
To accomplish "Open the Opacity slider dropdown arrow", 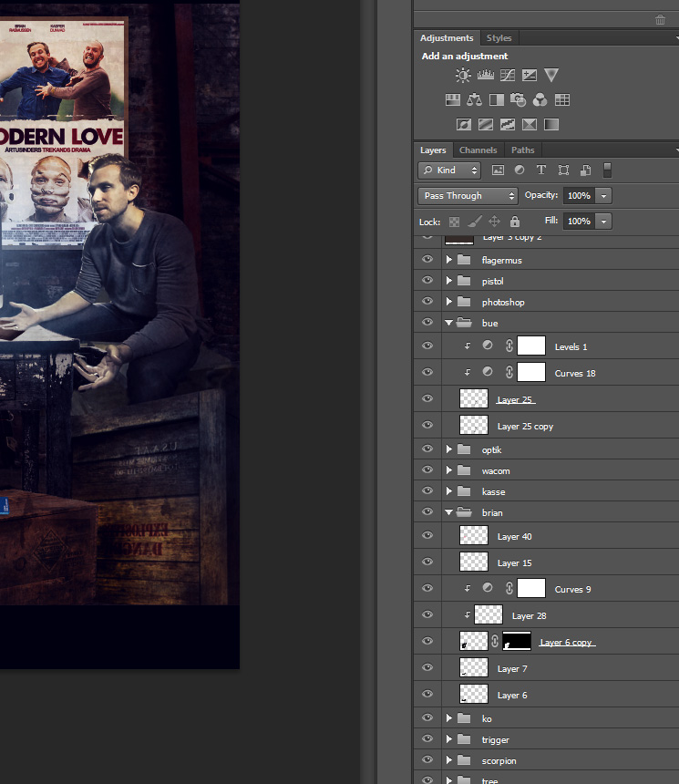I will click(x=603, y=195).
